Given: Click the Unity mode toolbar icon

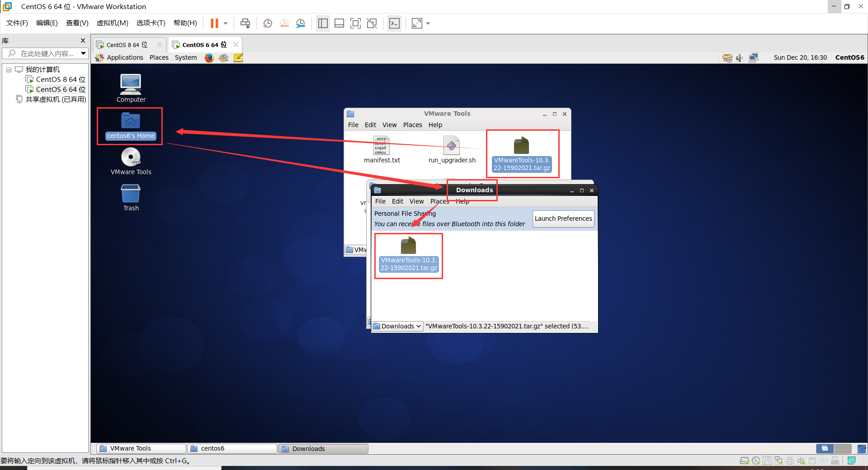Looking at the screenshot, I should (x=372, y=24).
